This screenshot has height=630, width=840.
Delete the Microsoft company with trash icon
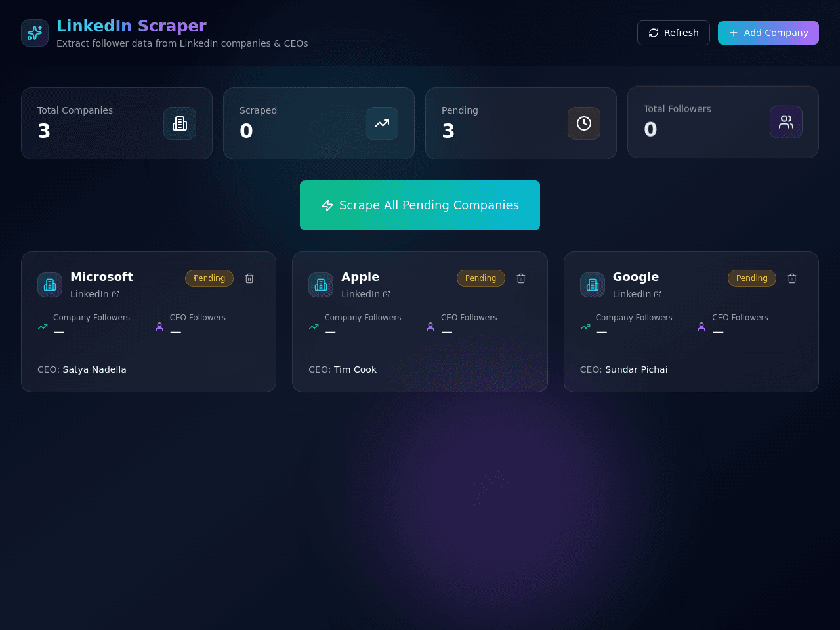249,278
